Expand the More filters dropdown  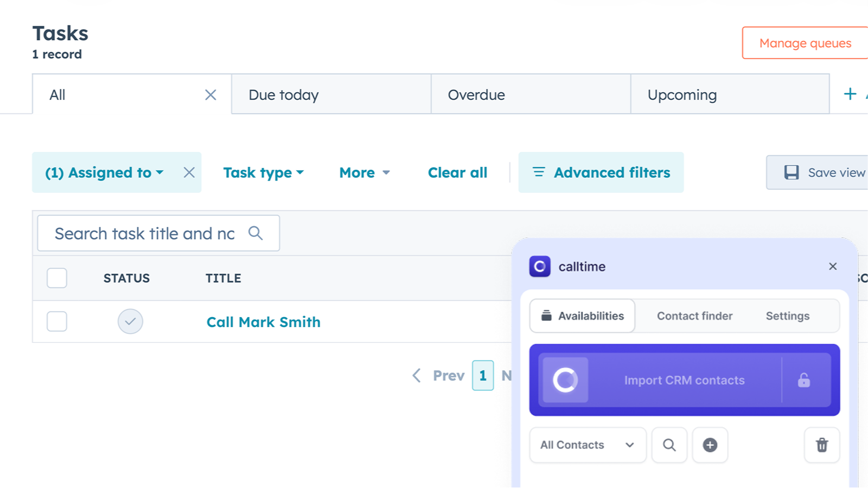tap(364, 172)
